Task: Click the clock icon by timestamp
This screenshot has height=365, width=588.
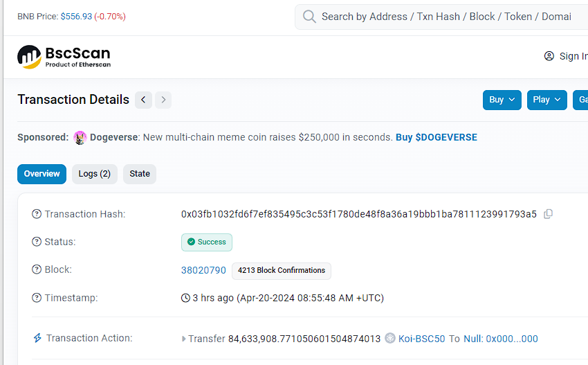Action: [x=185, y=298]
